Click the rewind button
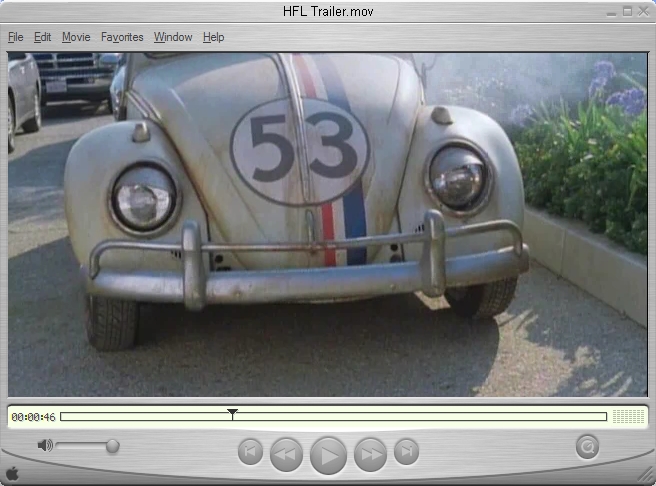 click(x=286, y=454)
